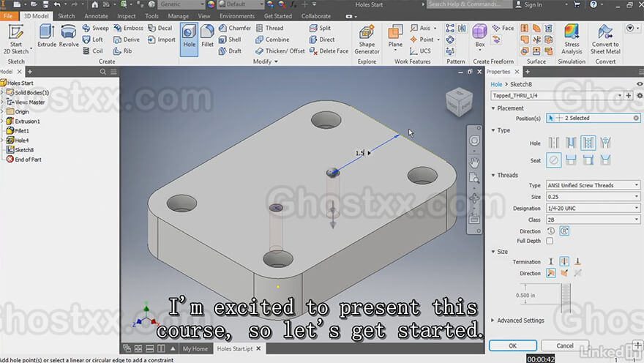Select the Coil tool
644x363 pixels.
tap(93, 51)
